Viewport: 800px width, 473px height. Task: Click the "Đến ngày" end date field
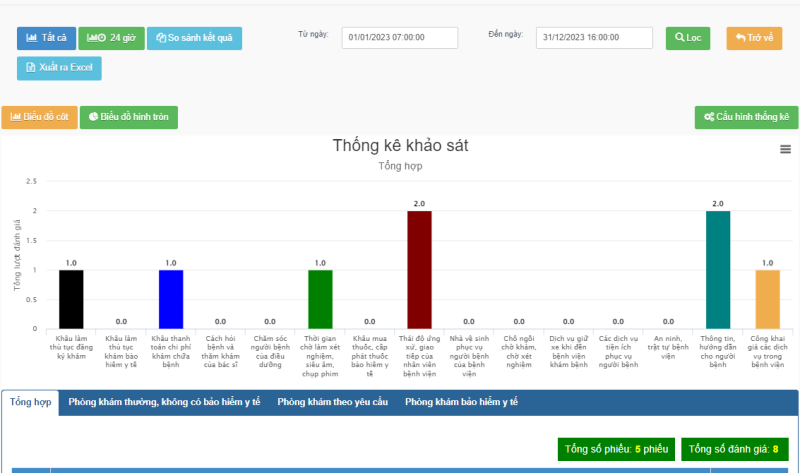click(594, 38)
